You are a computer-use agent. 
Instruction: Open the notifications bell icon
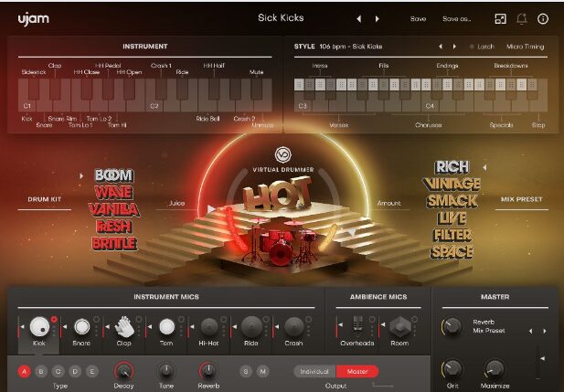[522, 18]
